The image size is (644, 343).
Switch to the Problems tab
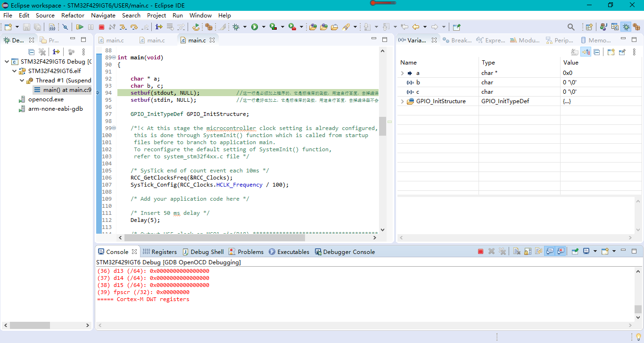(246, 252)
